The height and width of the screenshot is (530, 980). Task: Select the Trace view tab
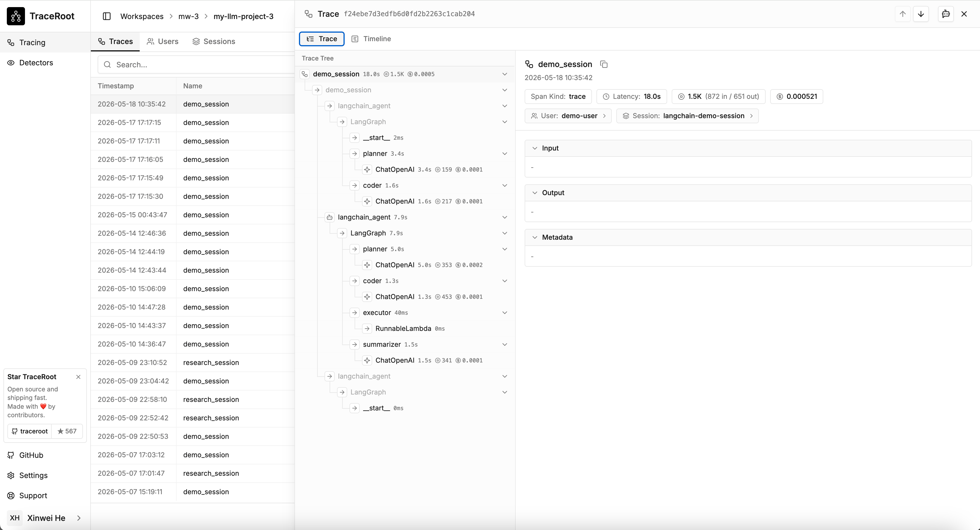pos(322,39)
